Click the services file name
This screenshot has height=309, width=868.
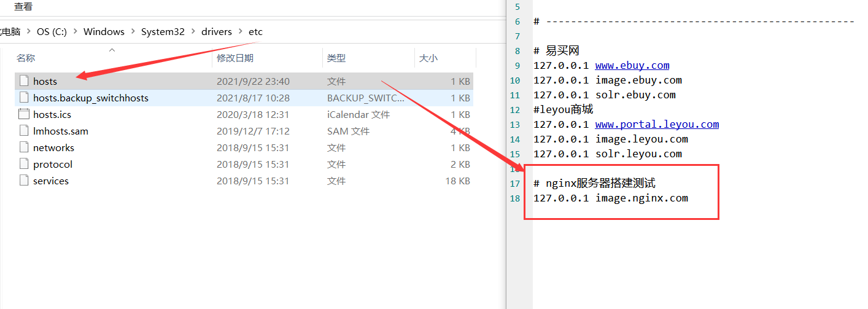pyautogui.click(x=51, y=181)
